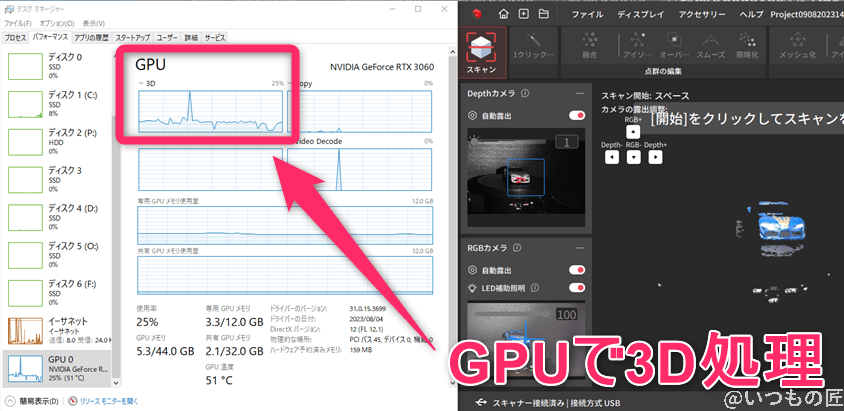Switch to プロセス tab

pyautogui.click(x=15, y=38)
